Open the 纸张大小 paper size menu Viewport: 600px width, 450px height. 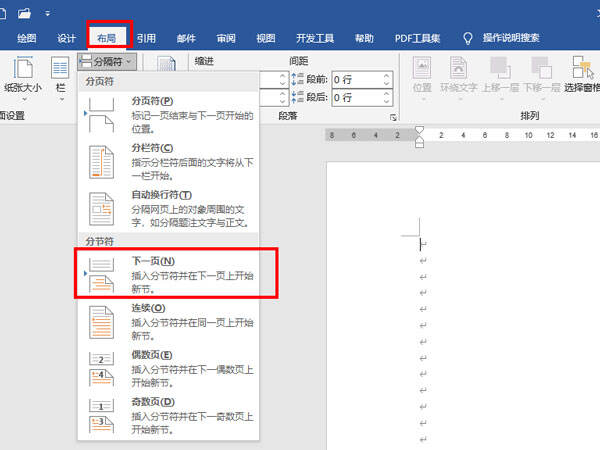(x=23, y=79)
